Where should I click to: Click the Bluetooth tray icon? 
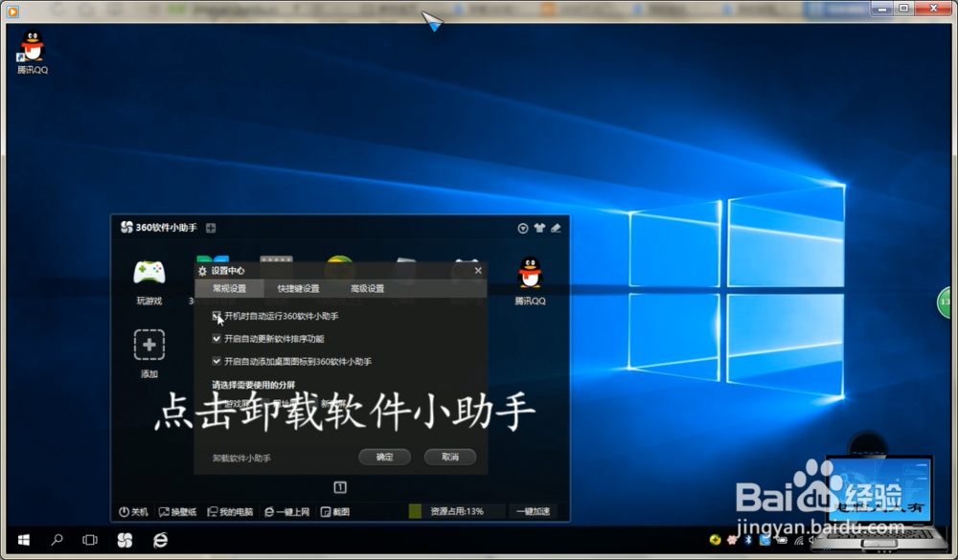tap(748, 539)
